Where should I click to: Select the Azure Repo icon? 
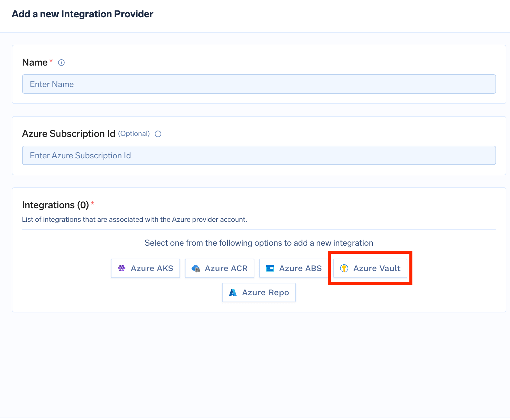coord(233,292)
